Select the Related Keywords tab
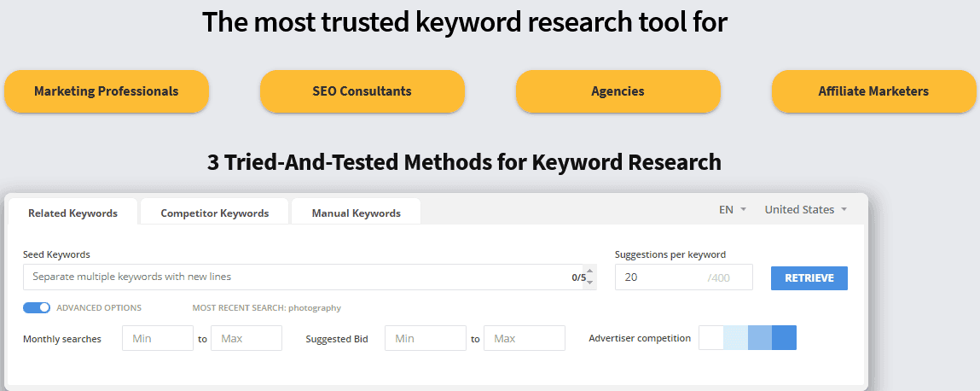The height and width of the screenshot is (391, 980). [72, 213]
